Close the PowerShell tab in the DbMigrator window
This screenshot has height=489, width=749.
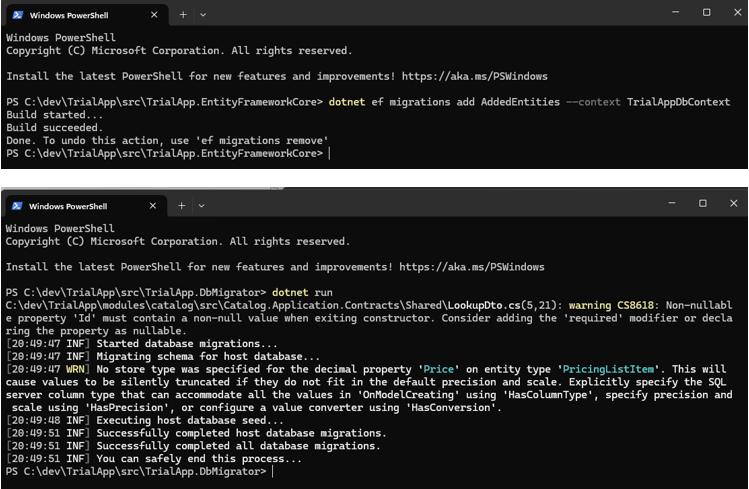[153, 206]
